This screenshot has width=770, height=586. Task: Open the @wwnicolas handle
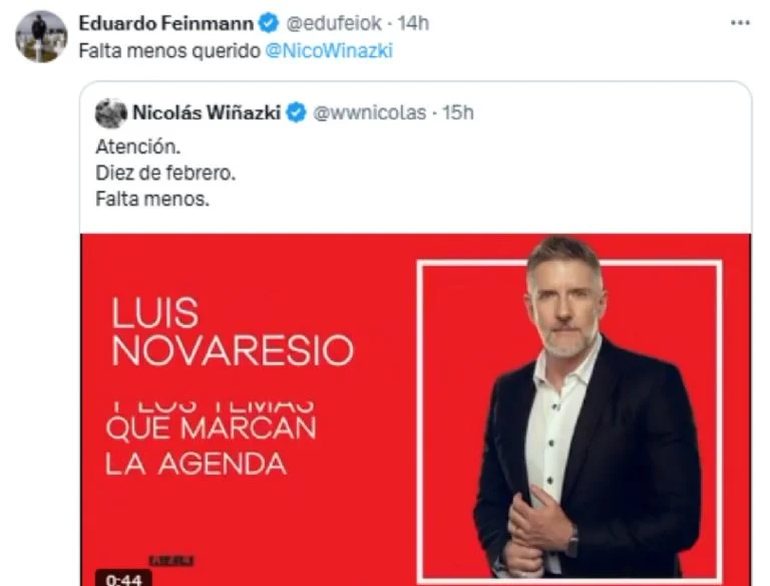pos(370,113)
